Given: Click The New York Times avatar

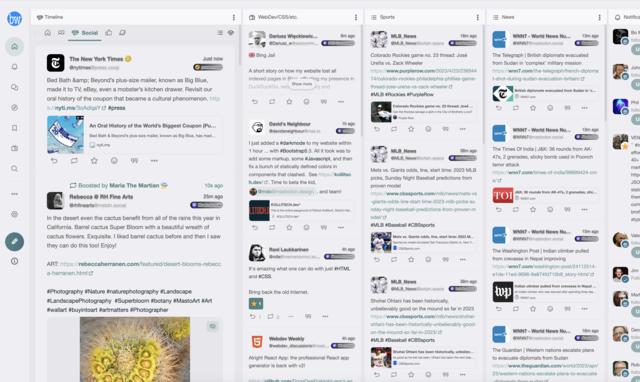Looking at the screenshot, I should tap(56, 63).
